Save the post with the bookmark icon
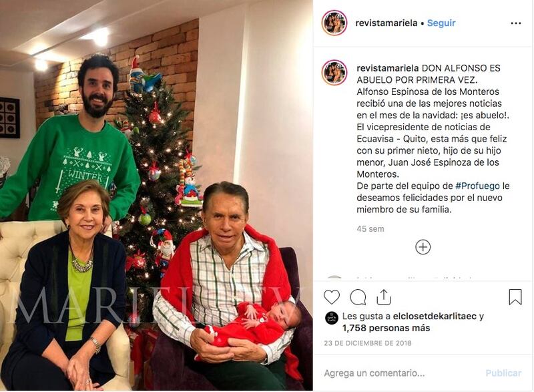Viewport: 534px width, 392px height. [x=515, y=297]
